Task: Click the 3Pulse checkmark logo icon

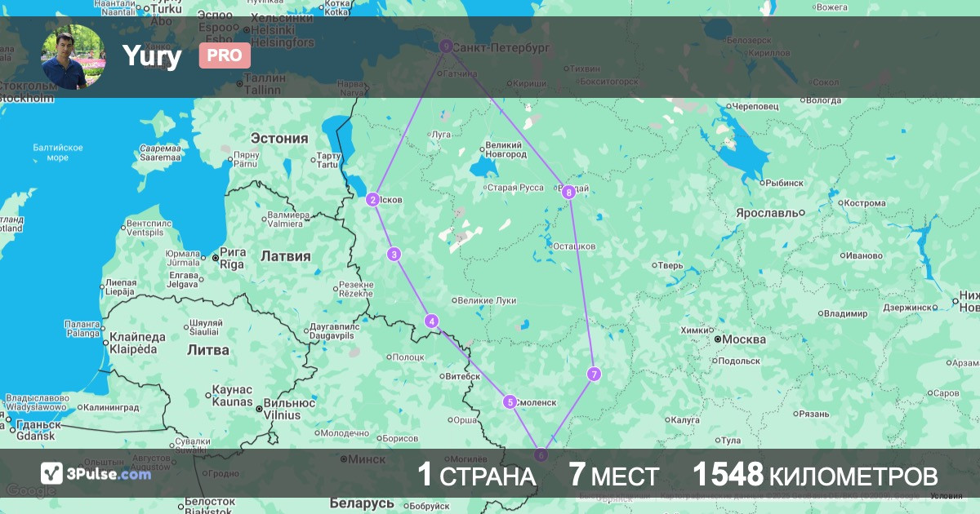Action: click(x=51, y=473)
